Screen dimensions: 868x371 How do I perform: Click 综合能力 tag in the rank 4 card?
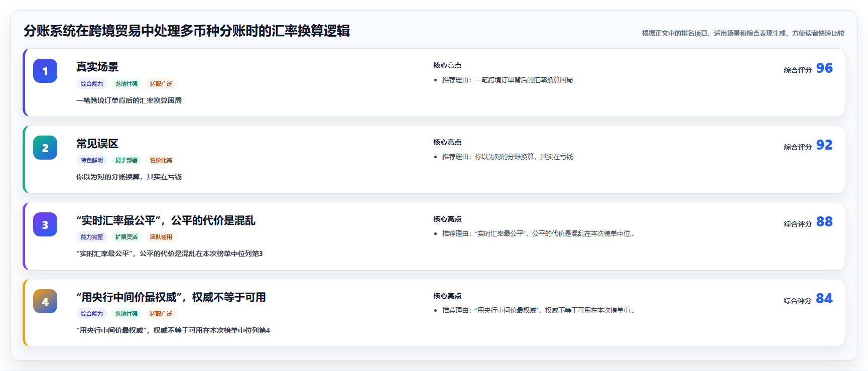pos(92,314)
